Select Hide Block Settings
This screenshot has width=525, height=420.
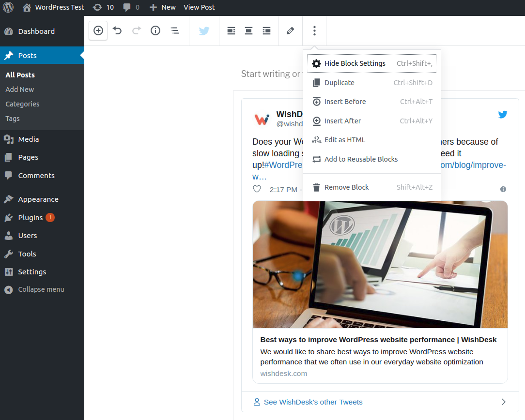tap(371, 63)
